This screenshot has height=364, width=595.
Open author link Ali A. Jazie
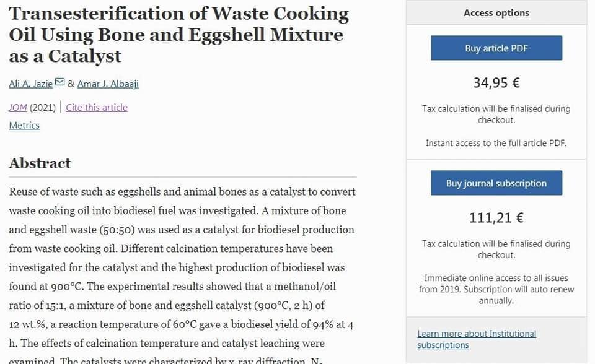[x=31, y=84]
